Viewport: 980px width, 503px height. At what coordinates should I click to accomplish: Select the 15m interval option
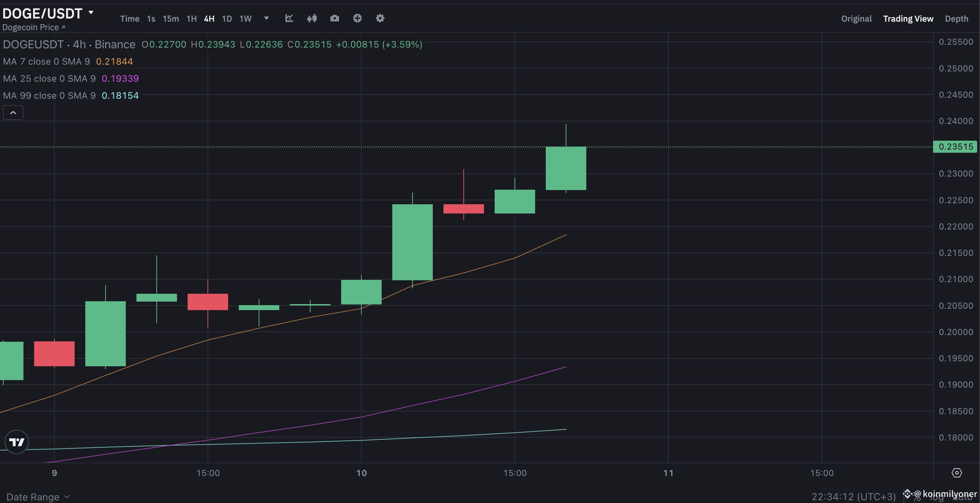tap(171, 18)
